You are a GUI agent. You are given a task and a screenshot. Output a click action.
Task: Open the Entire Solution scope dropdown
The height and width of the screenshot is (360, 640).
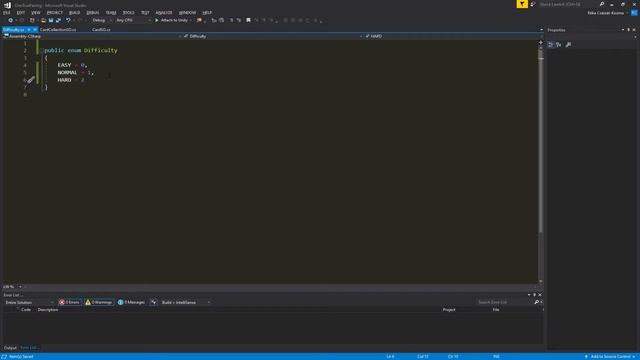[29, 302]
